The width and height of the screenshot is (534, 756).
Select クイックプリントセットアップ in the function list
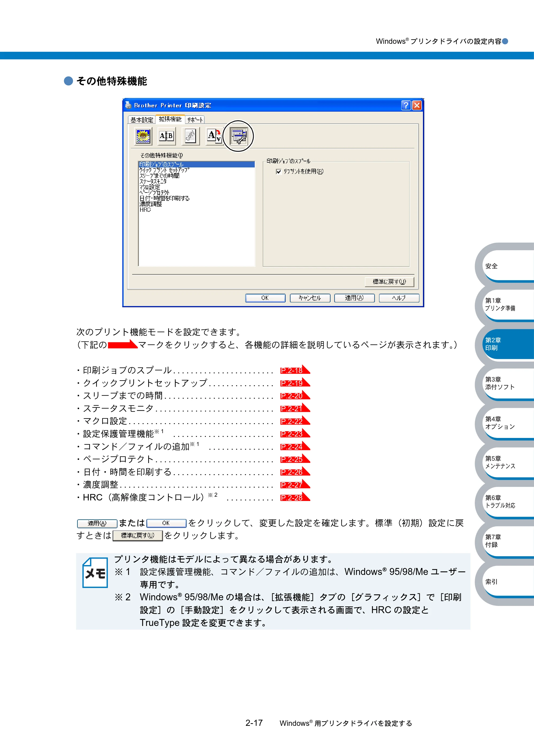(197, 170)
